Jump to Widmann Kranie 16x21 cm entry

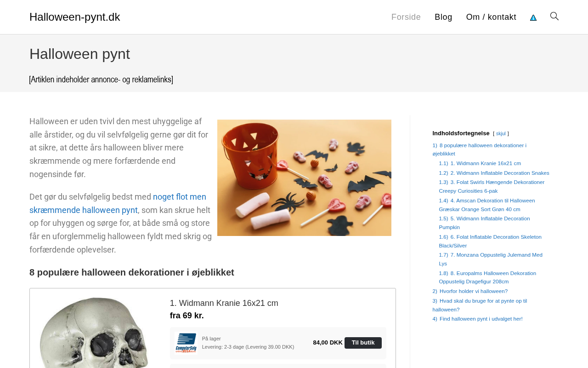point(480,163)
